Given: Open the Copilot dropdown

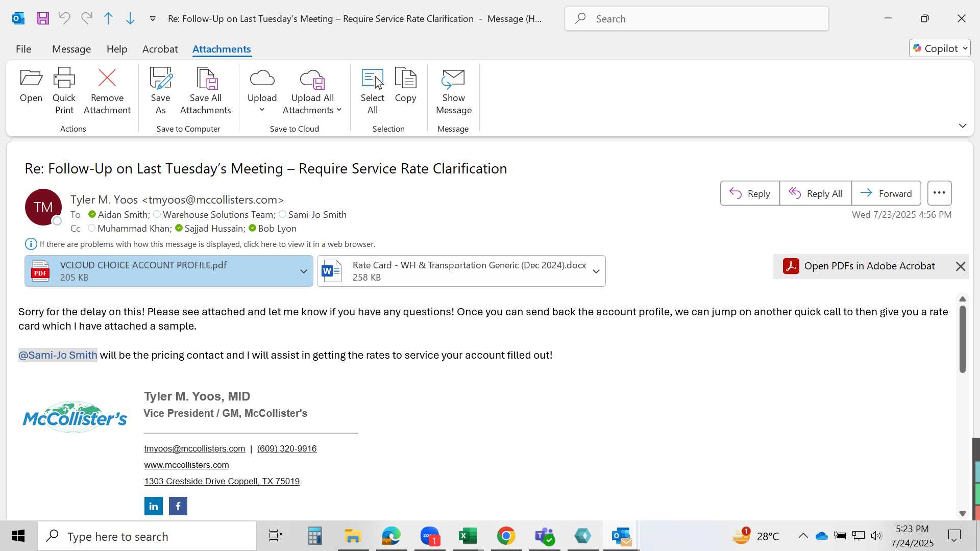Looking at the screenshot, I should (940, 48).
